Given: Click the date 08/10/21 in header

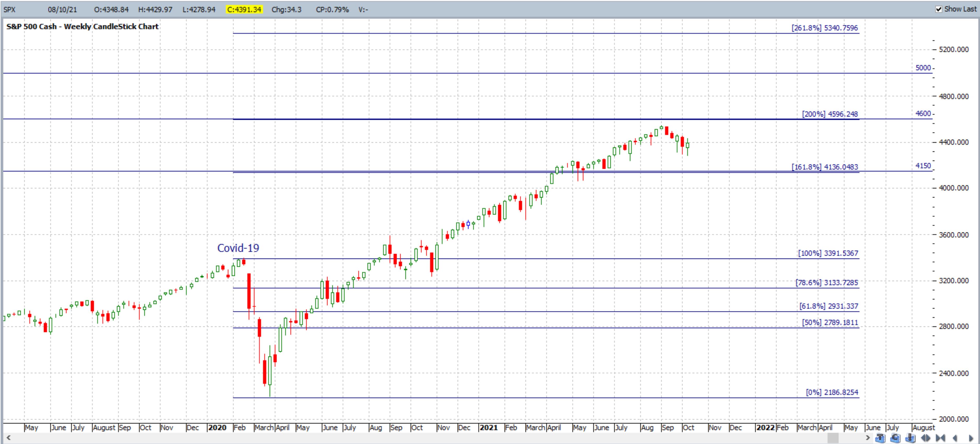Looking at the screenshot, I should click(62, 9).
